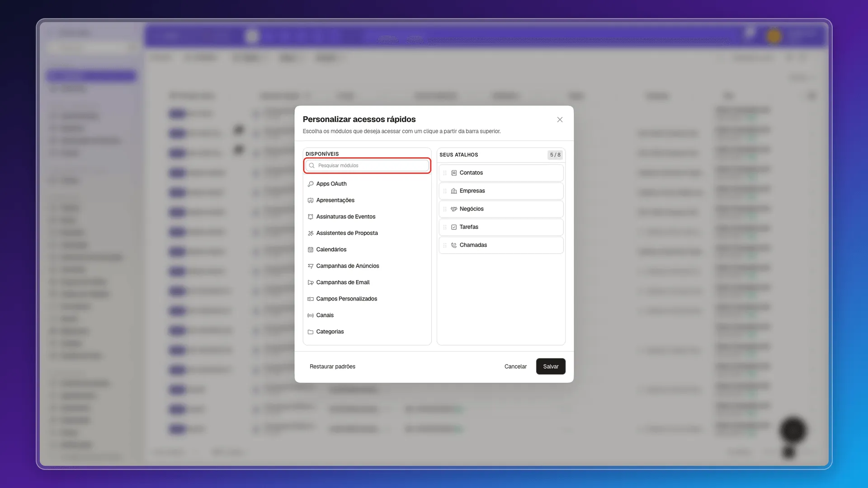Select the Calendários module

pyautogui.click(x=367, y=249)
